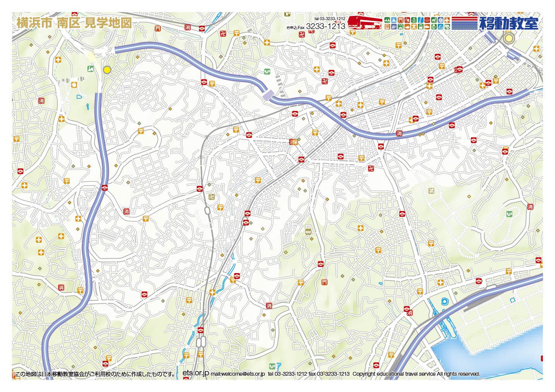The height and width of the screenshot is (392, 555).
Task: Select the orange 文 school icon in legend
Action: [x=414, y=27]
